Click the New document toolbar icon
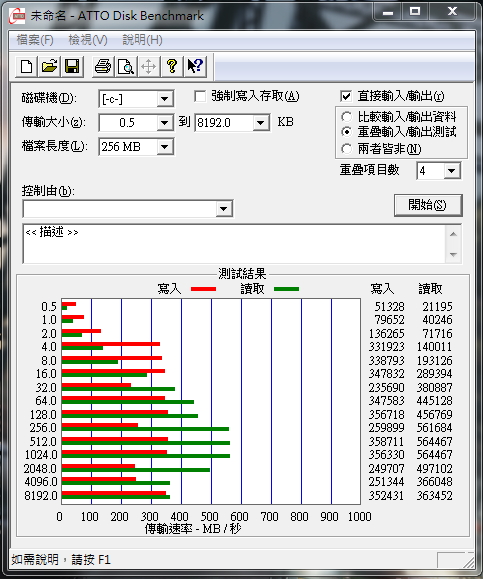 pos(27,67)
